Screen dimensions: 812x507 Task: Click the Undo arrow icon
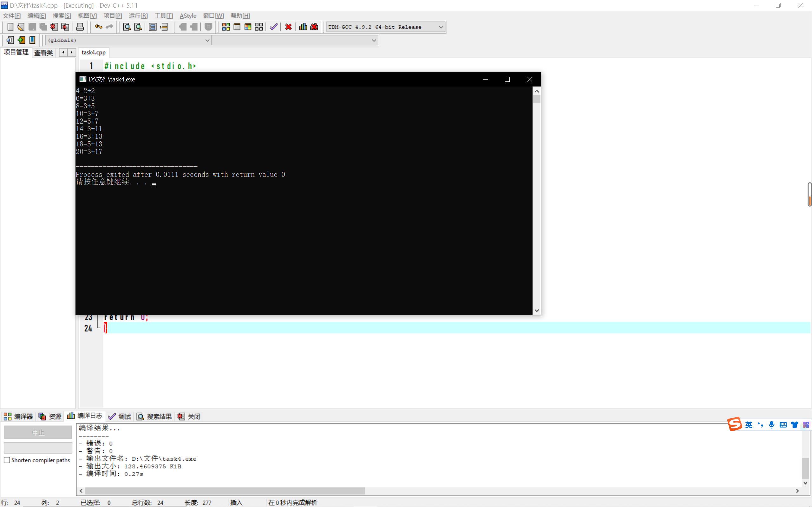pyautogui.click(x=98, y=27)
